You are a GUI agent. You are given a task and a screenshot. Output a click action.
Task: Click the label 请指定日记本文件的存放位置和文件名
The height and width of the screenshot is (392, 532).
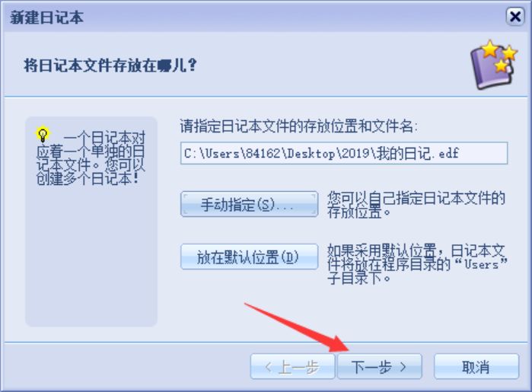298,126
